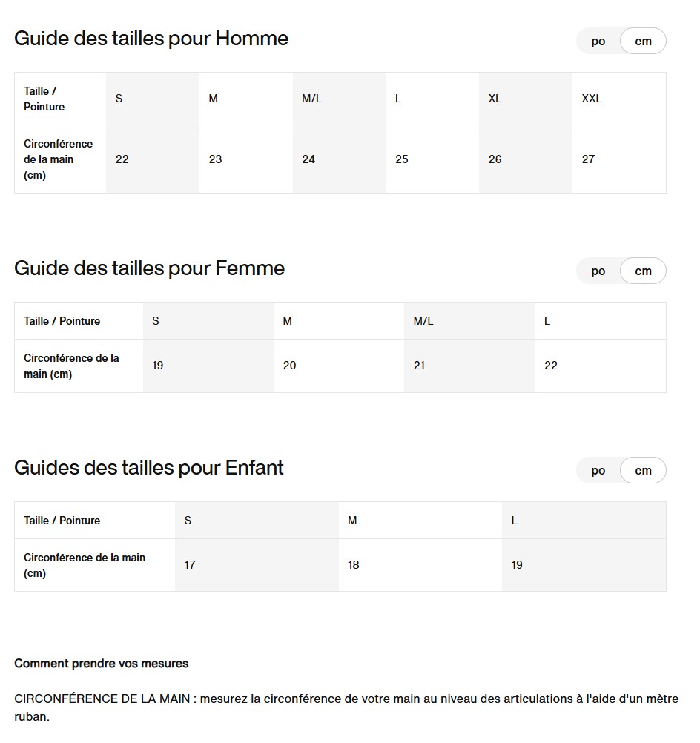This screenshot has width=700, height=743.
Task: Click the "Guide des tailles pour Homme" heading
Action: click(151, 39)
